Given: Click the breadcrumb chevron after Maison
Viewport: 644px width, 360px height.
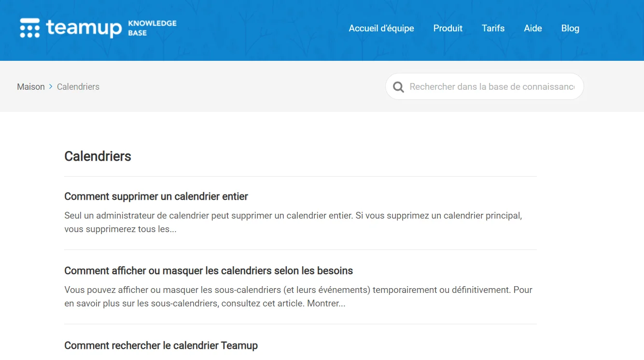Looking at the screenshot, I should pos(50,86).
